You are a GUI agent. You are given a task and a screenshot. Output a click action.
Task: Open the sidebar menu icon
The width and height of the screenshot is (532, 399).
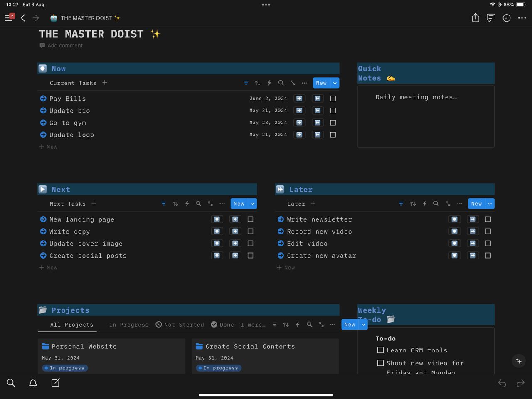(8, 18)
